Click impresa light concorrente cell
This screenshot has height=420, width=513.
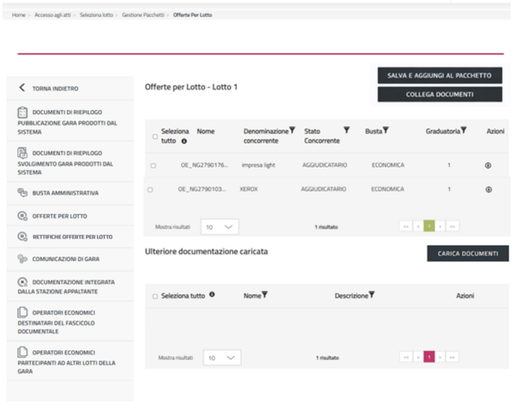(x=258, y=165)
